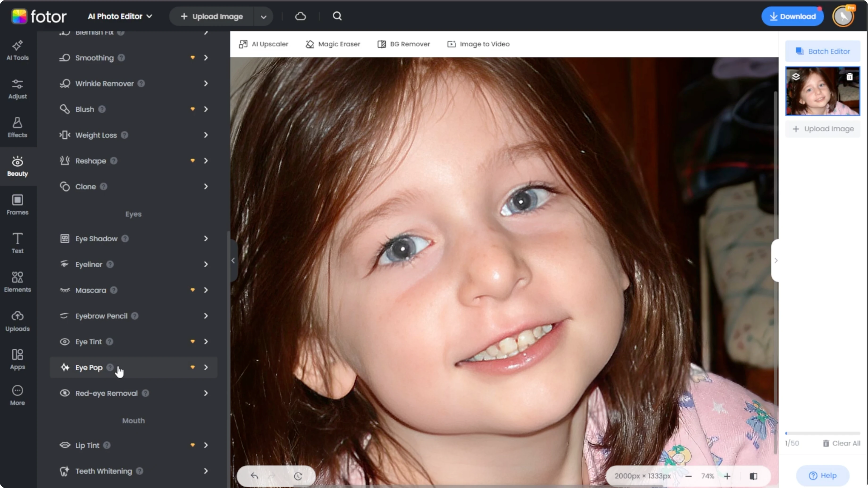Image resolution: width=868 pixels, height=488 pixels.
Task: Toggle the compare before/after icon
Action: (754, 476)
